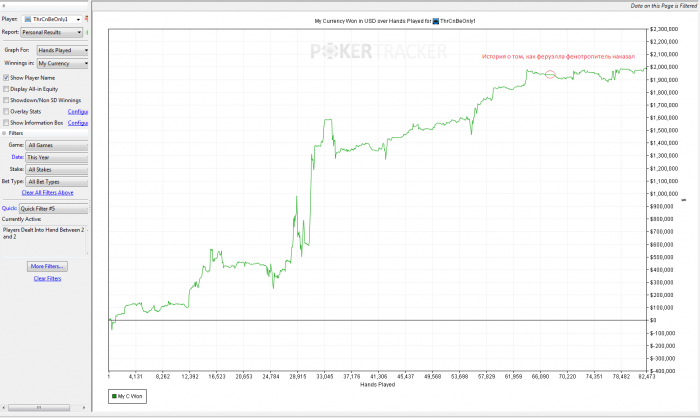Open Configure link for Show Information Box
The image size is (700, 418).
pos(78,123)
